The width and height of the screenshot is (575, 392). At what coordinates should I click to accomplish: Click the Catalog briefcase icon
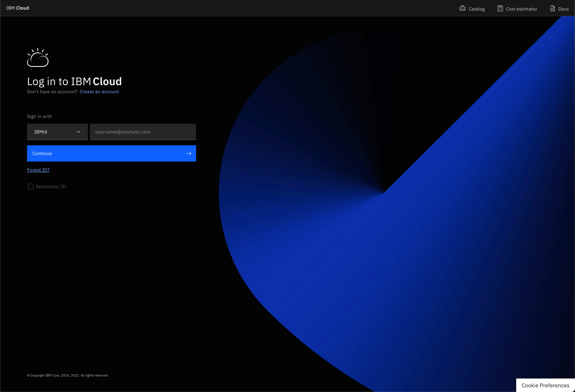click(463, 8)
